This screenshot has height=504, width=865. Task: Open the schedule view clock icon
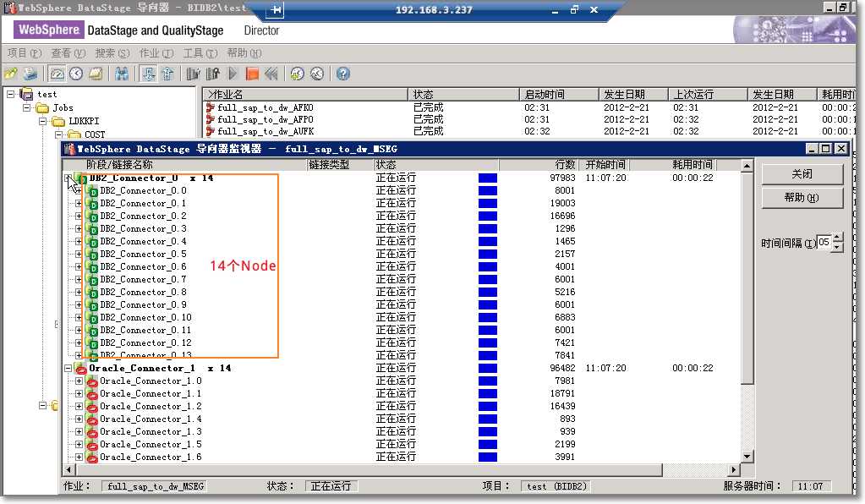click(76, 74)
